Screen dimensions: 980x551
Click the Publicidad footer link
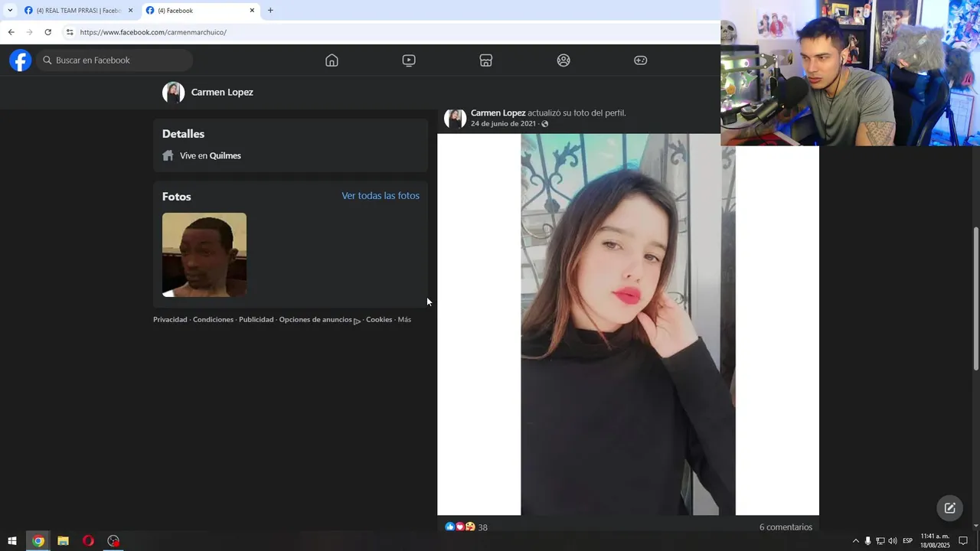[x=256, y=320]
